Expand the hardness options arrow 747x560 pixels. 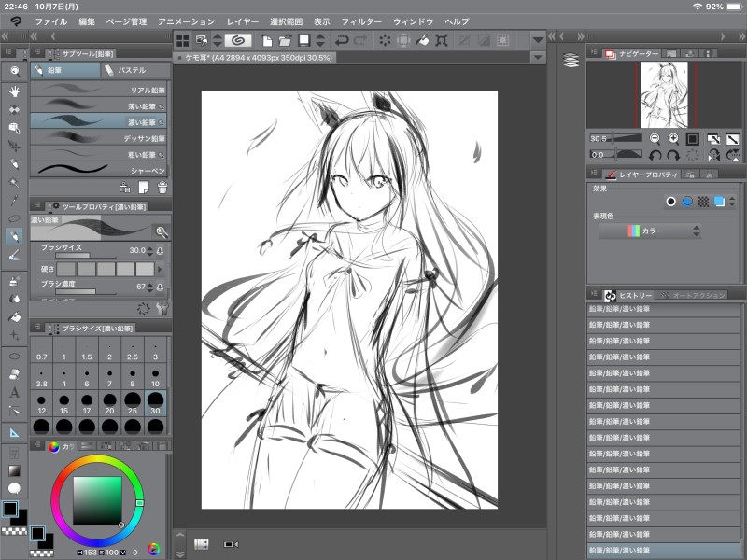[160, 269]
